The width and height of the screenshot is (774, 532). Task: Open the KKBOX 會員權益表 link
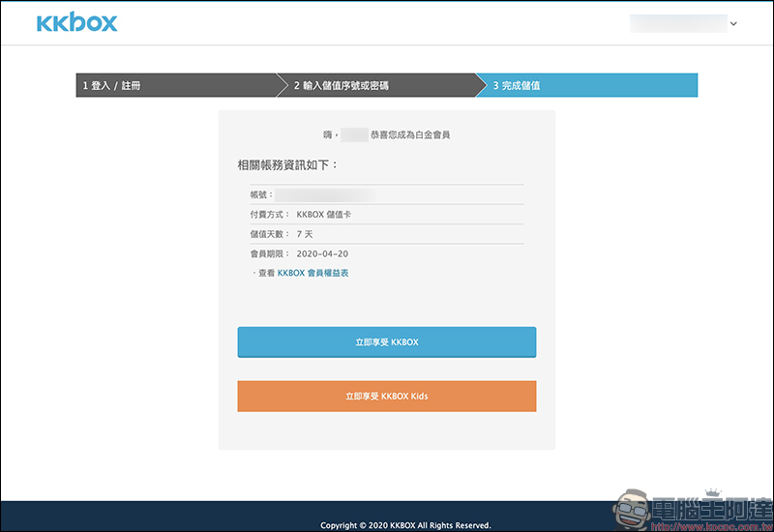(313, 274)
